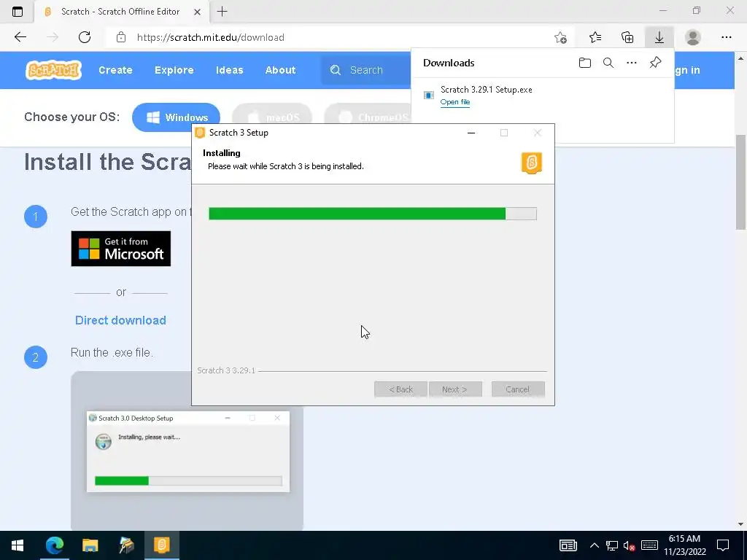Open the Ideas page link
747x560 pixels.
pos(229,70)
